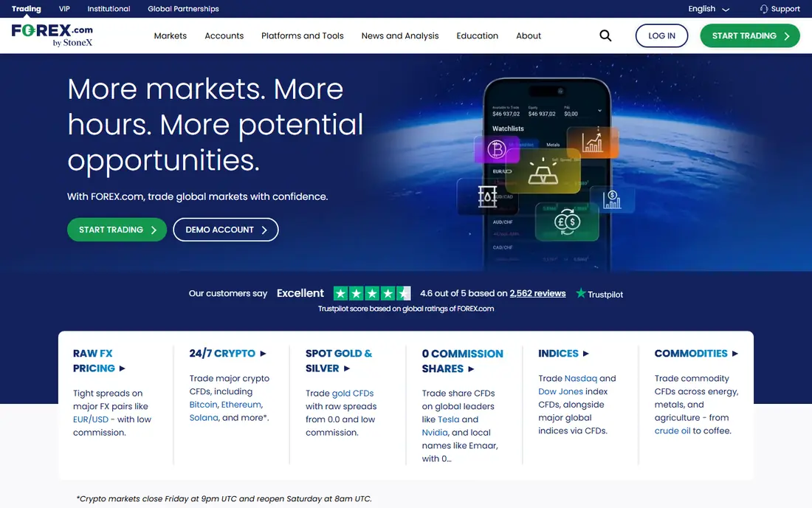Click the oil barrel icon tile
The height and width of the screenshot is (508, 812).
487,197
